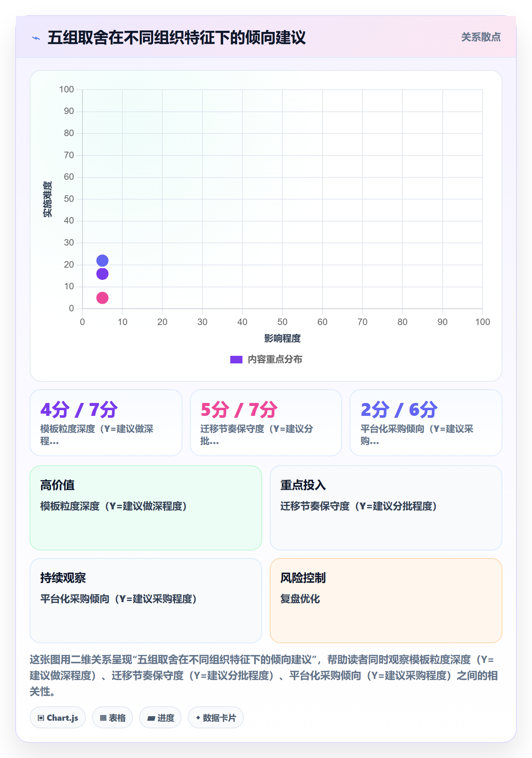This screenshot has width=532, height=758.
Task: Click the purple 内容重点分布 legend swatch
Action: (x=236, y=360)
